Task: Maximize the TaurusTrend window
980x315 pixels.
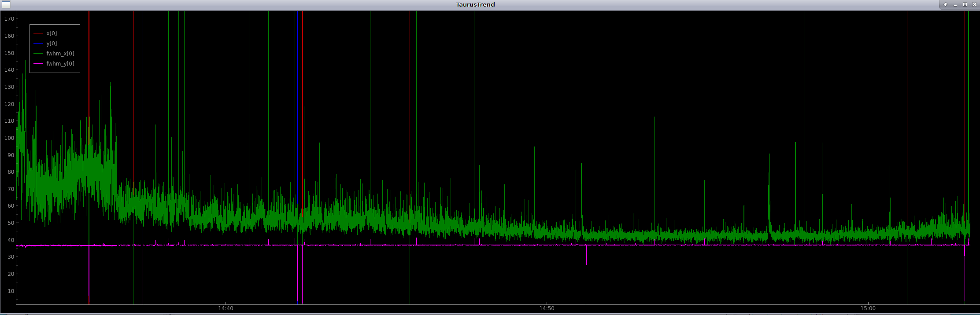Action: 965,5
